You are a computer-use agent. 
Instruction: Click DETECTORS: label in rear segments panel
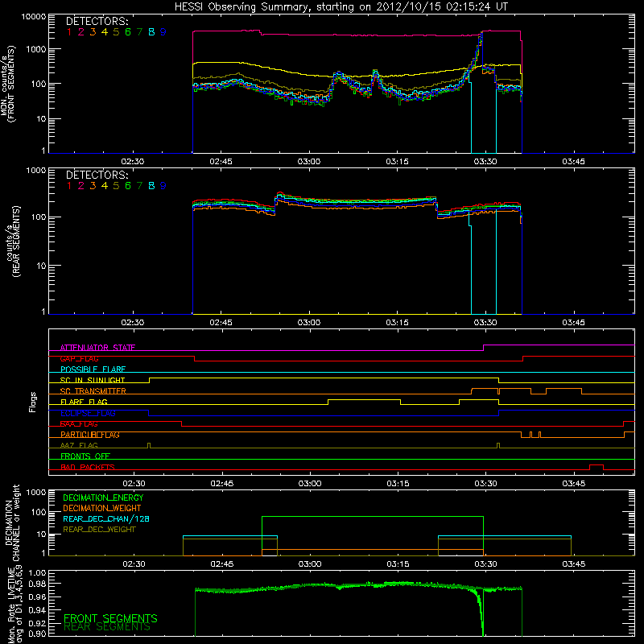click(97, 175)
